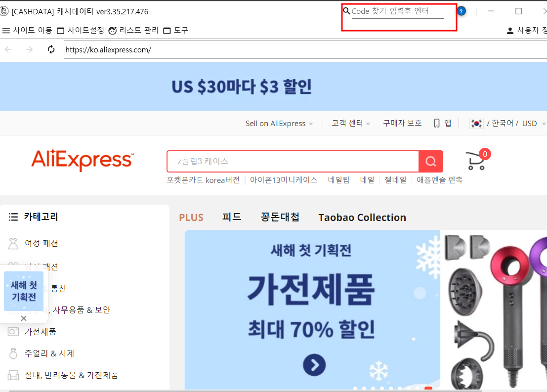Screen dimensions: 547x392
Task: Open the 도구 menu
Action: click(x=176, y=30)
